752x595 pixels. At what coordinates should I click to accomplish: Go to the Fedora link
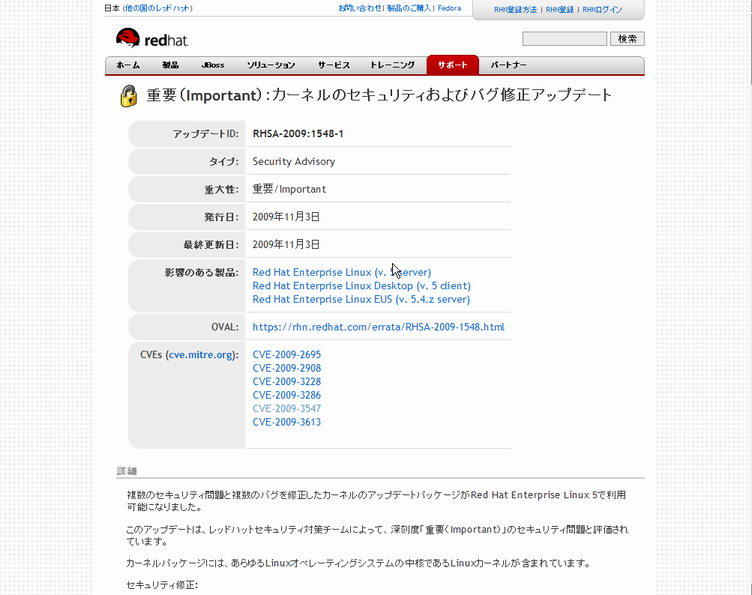click(449, 8)
